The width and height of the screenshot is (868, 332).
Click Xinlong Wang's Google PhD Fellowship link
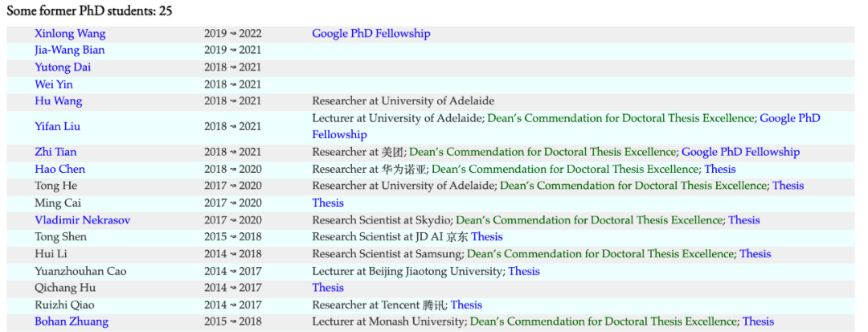371,34
